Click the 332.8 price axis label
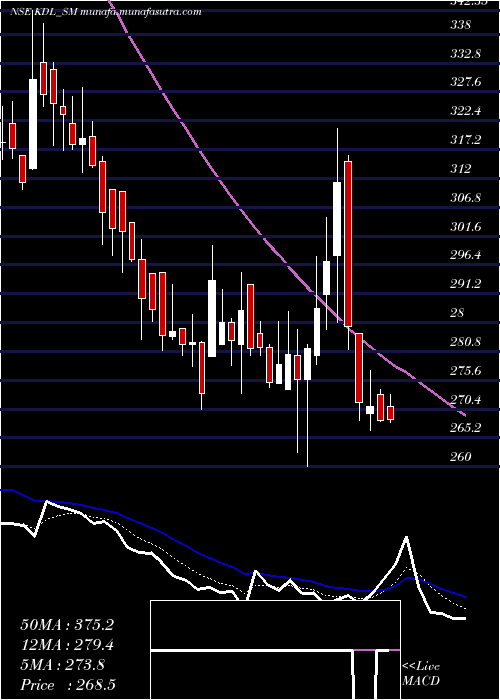Viewport: 500px width, 700px height. point(465,54)
